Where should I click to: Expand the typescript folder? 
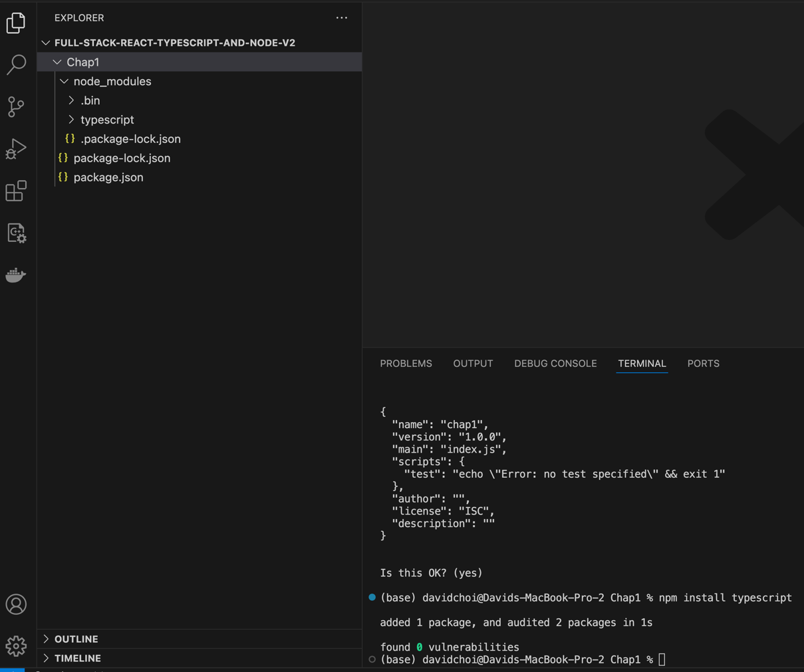pyautogui.click(x=106, y=120)
